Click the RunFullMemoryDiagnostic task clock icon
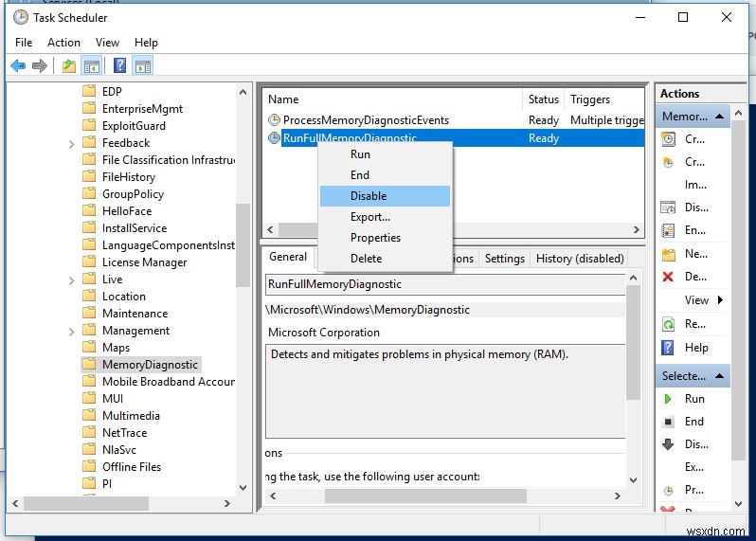756x541 pixels. pyautogui.click(x=274, y=138)
